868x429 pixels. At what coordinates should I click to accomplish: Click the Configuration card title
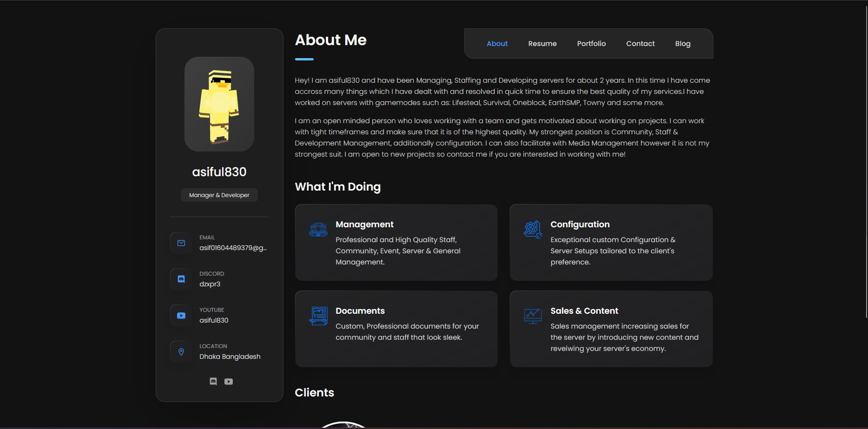click(x=580, y=224)
